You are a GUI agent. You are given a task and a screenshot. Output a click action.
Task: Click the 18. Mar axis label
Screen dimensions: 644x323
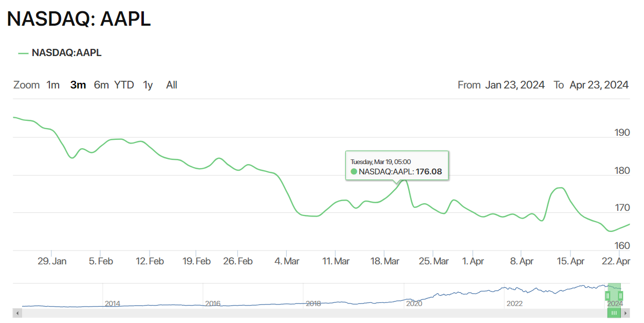click(x=384, y=261)
